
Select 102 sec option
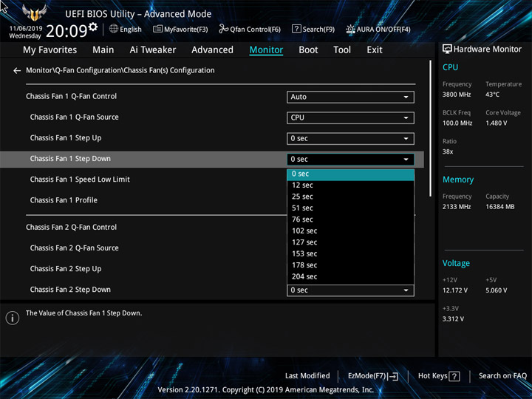pyautogui.click(x=350, y=231)
